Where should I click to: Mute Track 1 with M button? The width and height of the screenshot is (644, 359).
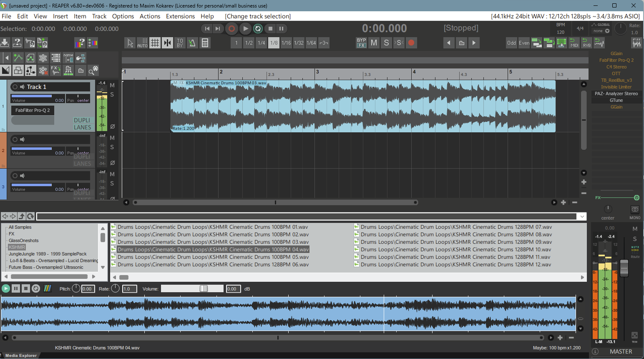coord(112,86)
